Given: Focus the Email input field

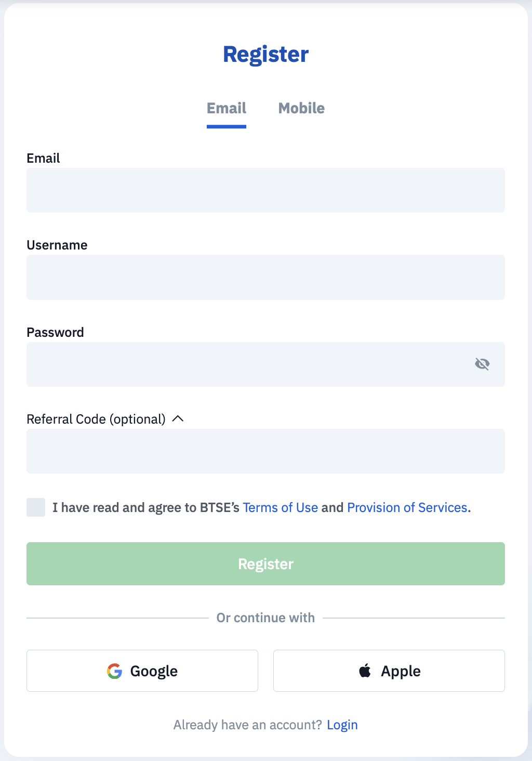Looking at the screenshot, I should tap(265, 190).
